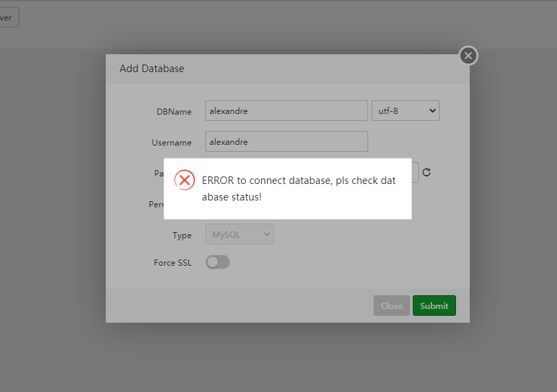Click the Type field label
Image resolution: width=557 pixels, height=392 pixels.
(x=182, y=235)
